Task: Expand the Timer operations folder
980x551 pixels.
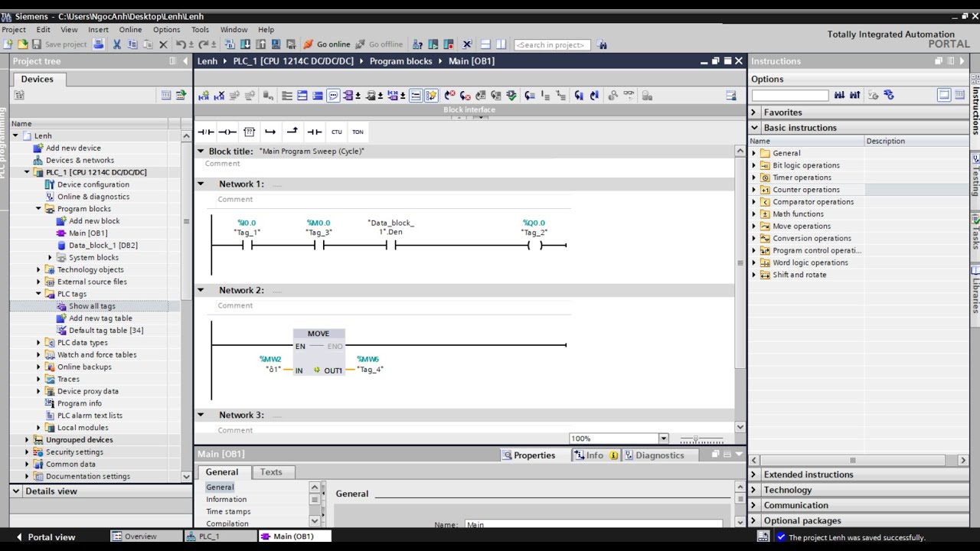Action: click(754, 178)
